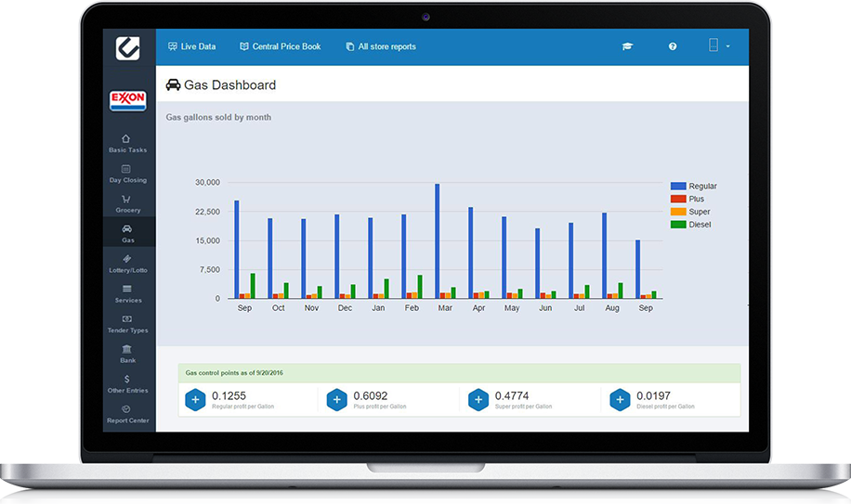This screenshot has height=504, width=851.
Task: Click 'Diesel profit per Gallon' caption
Action: pyautogui.click(x=665, y=407)
